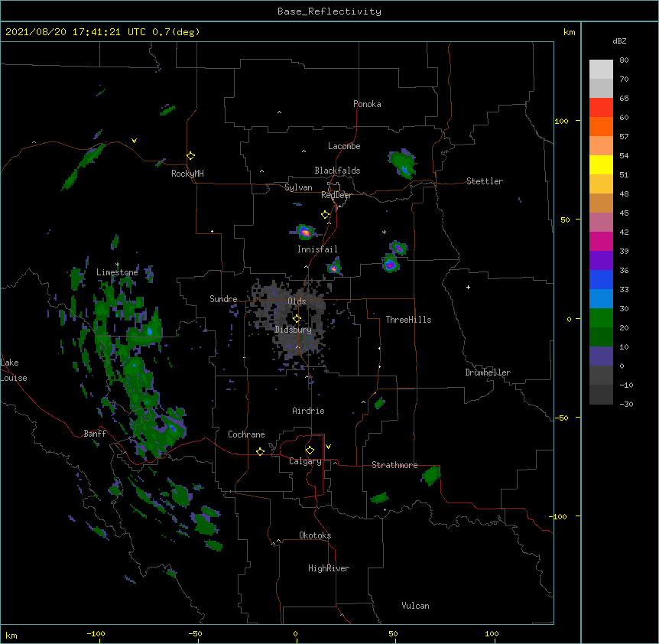This screenshot has width=659, height=644.
Task: Click the Olds town label
Action: point(297,301)
